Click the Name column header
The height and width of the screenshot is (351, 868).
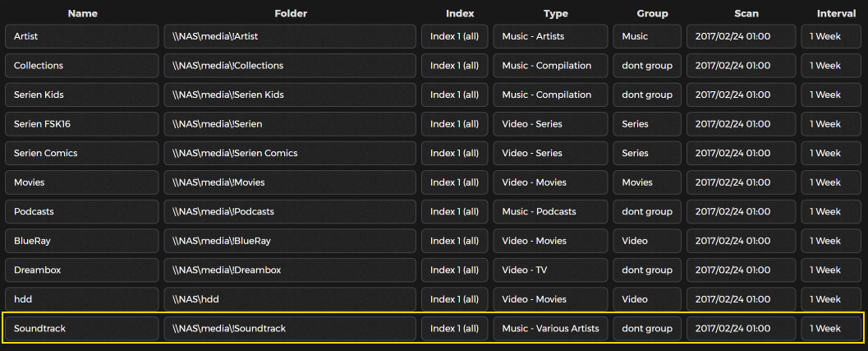82,13
